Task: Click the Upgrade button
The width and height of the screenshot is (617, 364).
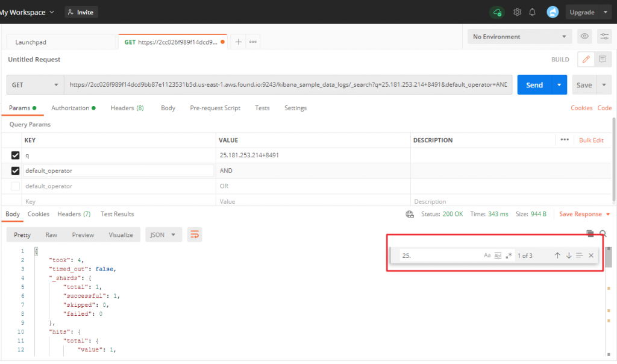Action: 583,12
